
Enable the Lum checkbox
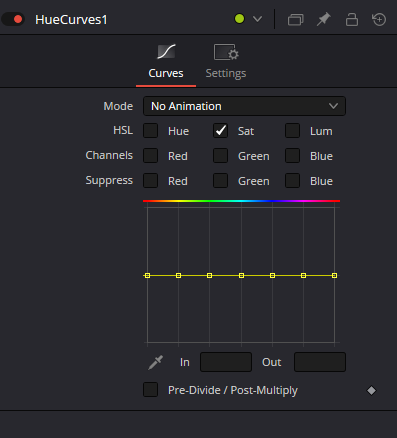pyautogui.click(x=292, y=131)
